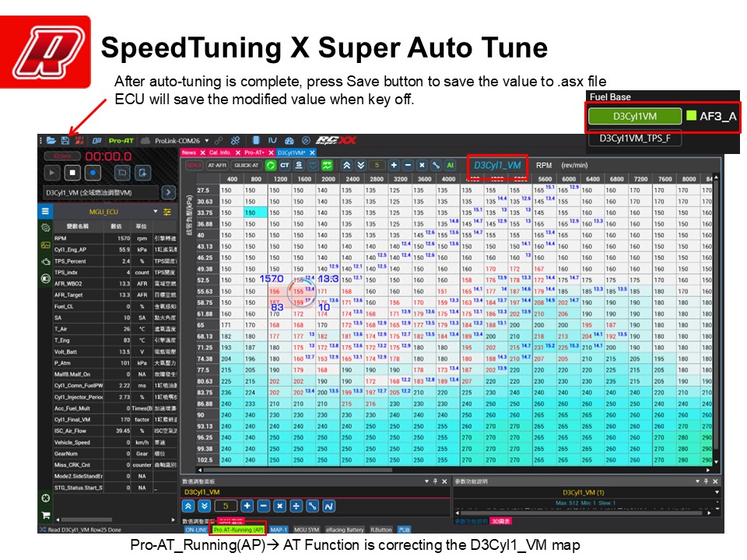Click the CT icon in map toolbar
Image resolution: width=747 pixels, height=560 pixels.
[x=285, y=166]
